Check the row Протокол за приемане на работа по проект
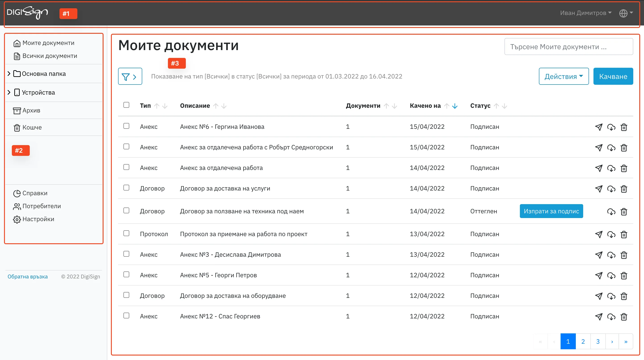 coord(126,233)
